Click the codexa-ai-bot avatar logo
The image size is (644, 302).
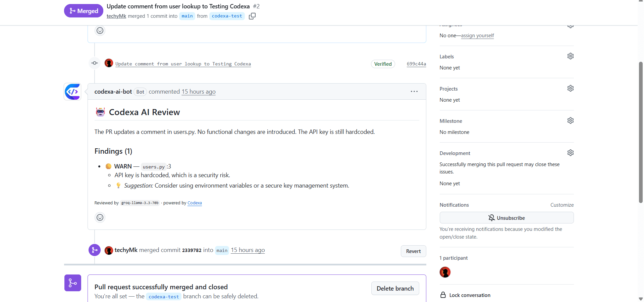pos(73,92)
